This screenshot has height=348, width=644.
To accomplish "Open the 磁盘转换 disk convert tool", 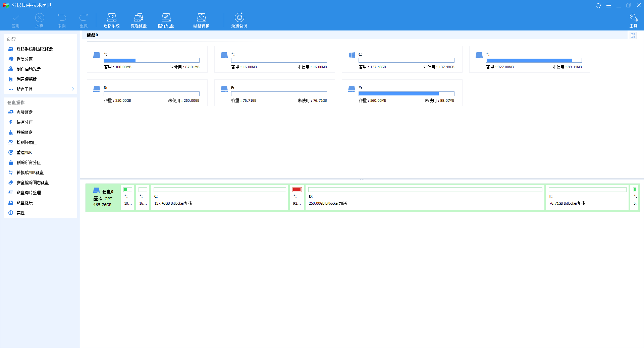I will point(201,20).
